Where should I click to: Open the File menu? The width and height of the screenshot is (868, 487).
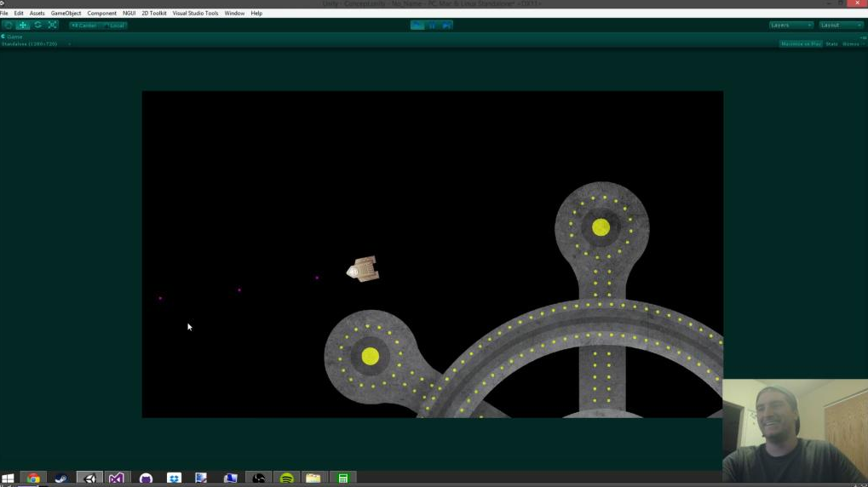click(4, 13)
